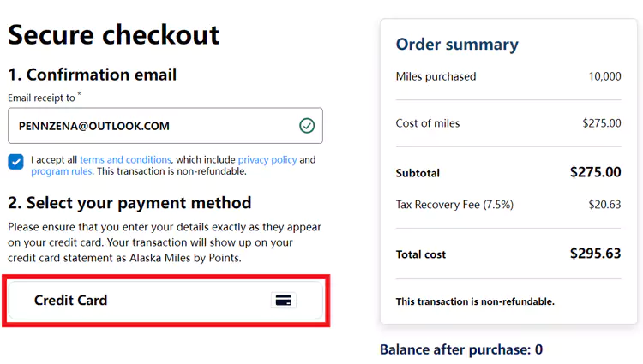The image size is (643, 364).
Task: Click the Balance after purchase text
Action: pyautogui.click(x=461, y=349)
